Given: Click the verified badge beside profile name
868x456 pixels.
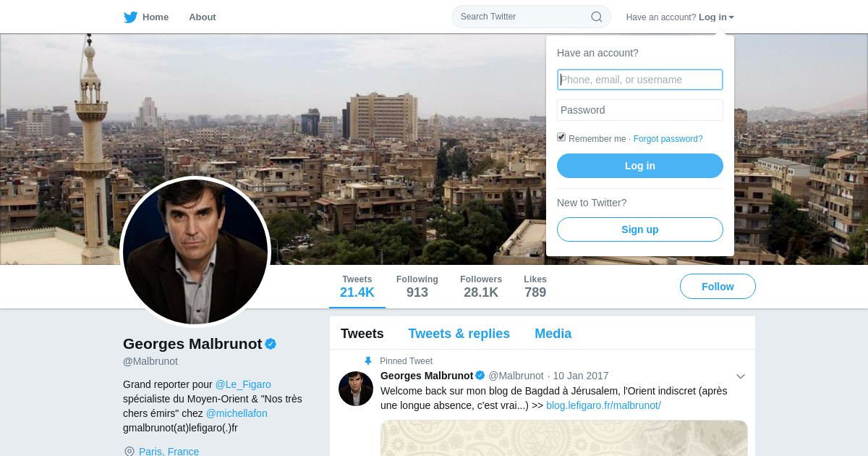Looking at the screenshot, I should pyautogui.click(x=271, y=344).
